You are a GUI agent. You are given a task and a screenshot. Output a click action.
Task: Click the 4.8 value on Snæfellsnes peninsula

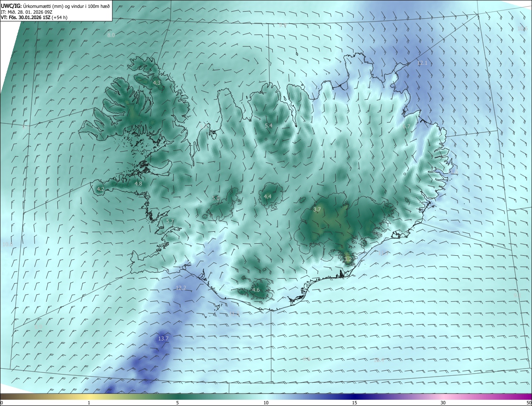tap(138, 183)
